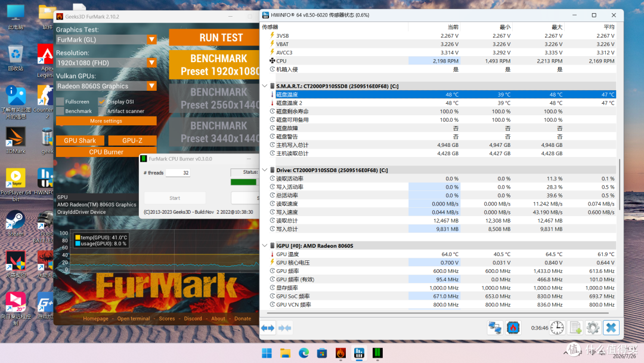Click the blue X close sensors icon
The height and width of the screenshot is (363, 644).
coord(611,328)
